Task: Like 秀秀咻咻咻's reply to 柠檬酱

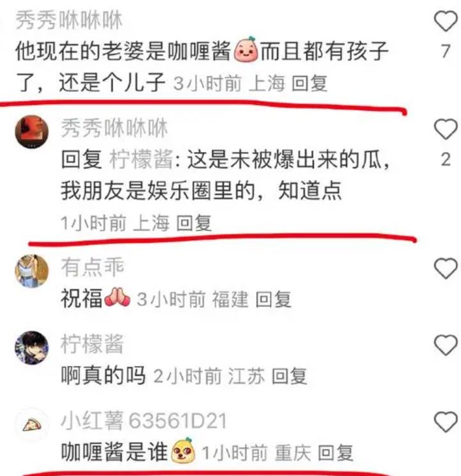Action: [446, 129]
